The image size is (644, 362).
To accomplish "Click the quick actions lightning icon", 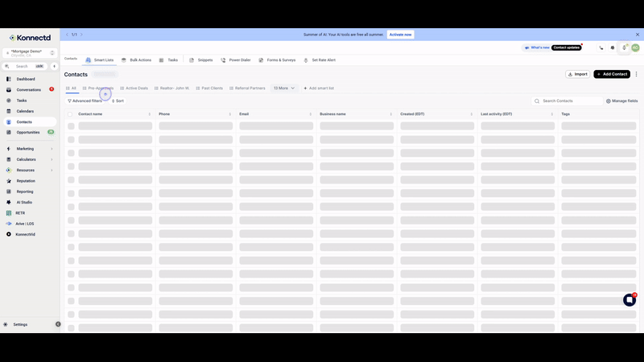I will [54, 66].
